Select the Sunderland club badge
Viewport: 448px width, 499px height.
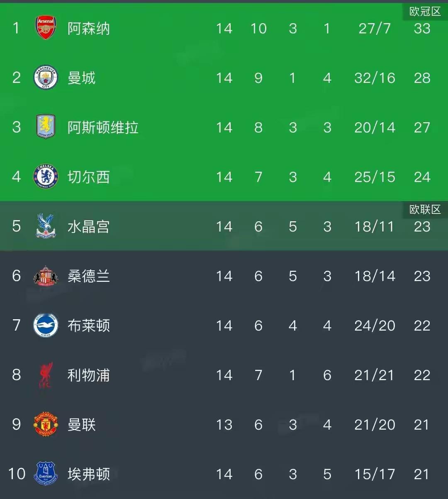click(46, 276)
